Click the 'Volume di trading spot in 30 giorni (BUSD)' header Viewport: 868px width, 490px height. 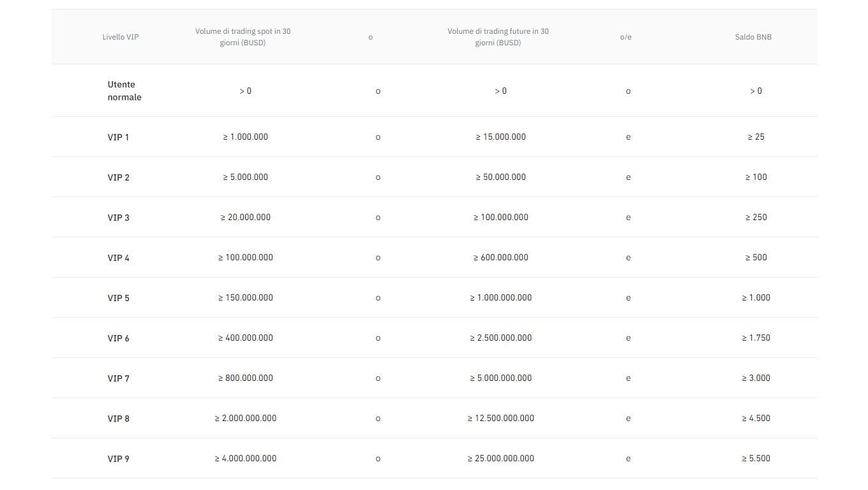click(x=243, y=37)
